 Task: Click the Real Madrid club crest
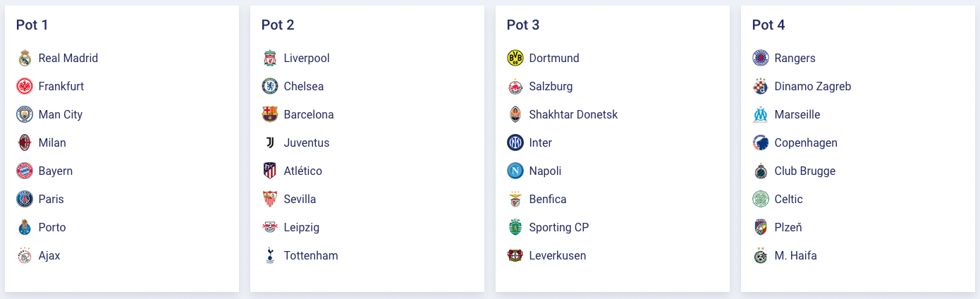point(25,59)
